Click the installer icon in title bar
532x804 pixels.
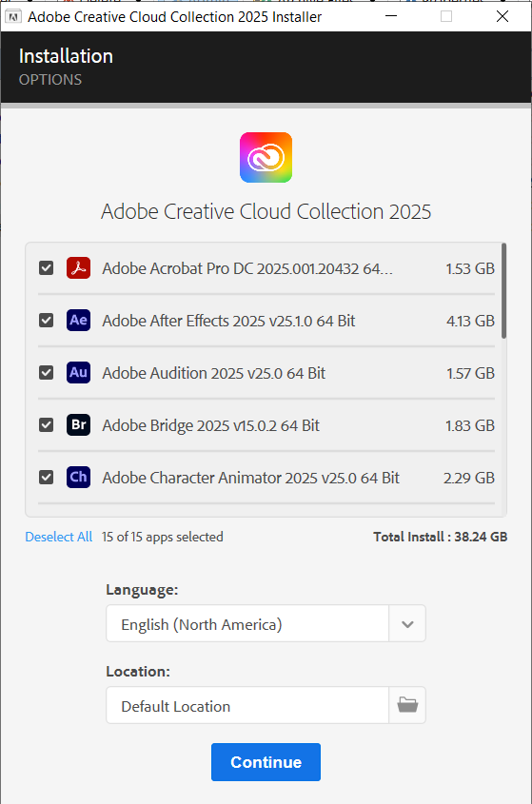[12, 17]
